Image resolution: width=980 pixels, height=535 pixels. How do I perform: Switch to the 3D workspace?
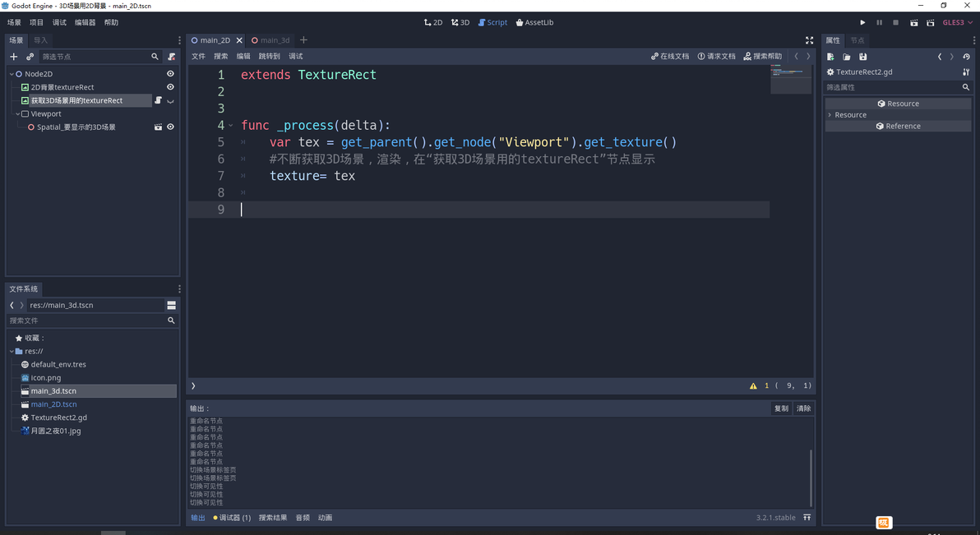pos(460,22)
